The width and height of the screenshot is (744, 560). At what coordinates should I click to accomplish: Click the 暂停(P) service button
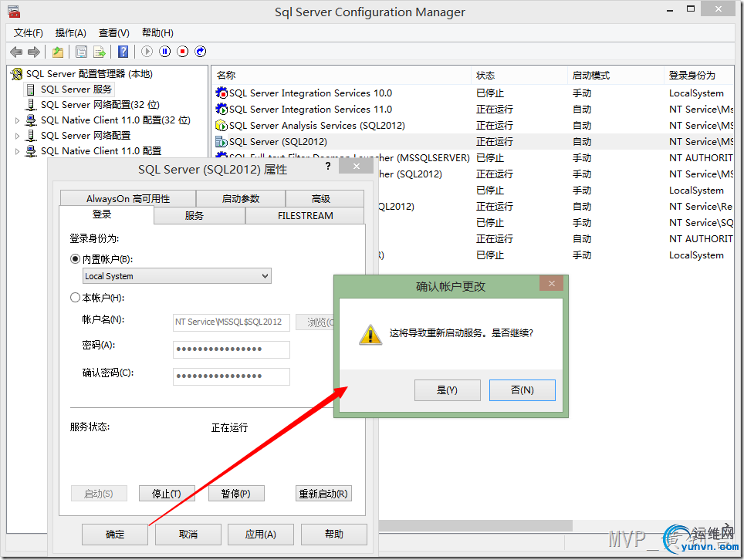pyautogui.click(x=236, y=494)
